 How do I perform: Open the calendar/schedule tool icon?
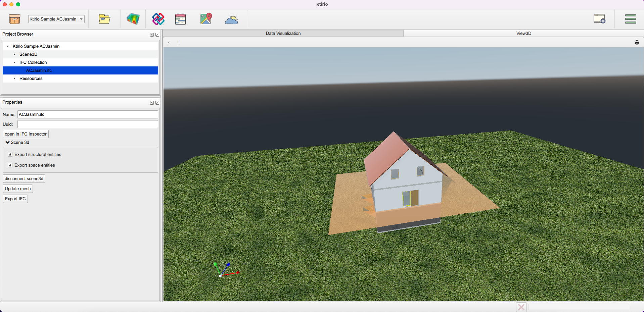click(x=180, y=19)
